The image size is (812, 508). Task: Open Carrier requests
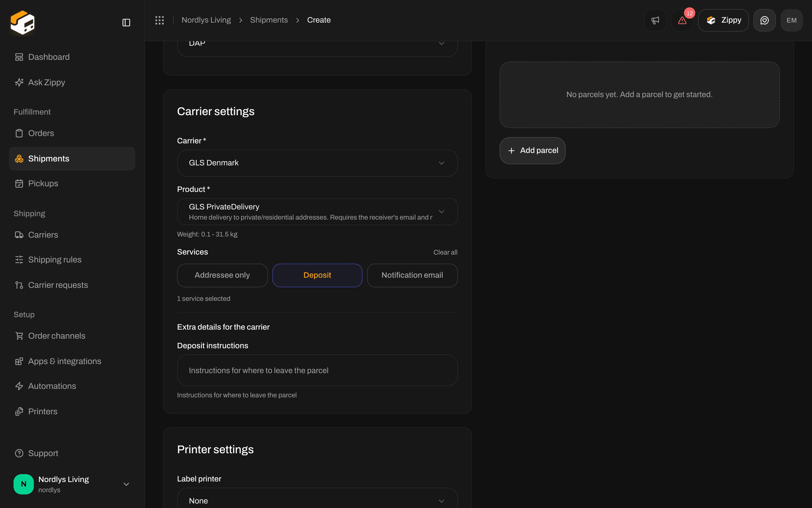coord(72,285)
